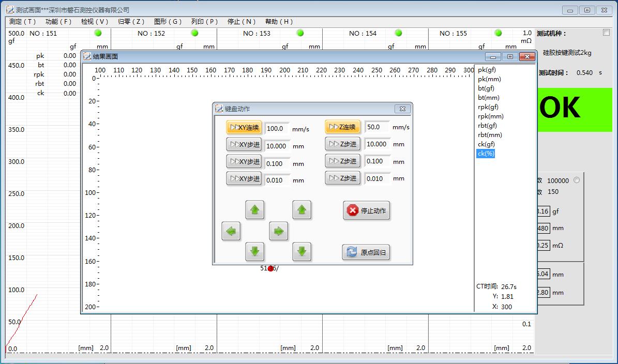
Task: Enable XY连续 continuous mode
Action: tap(244, 128)
